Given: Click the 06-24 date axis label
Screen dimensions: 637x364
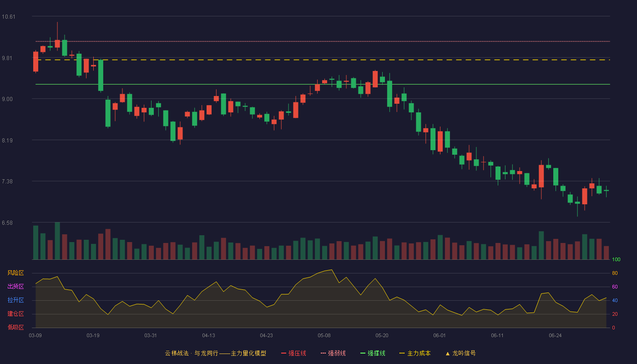Looking at the screenshot, I should point(555,335).
